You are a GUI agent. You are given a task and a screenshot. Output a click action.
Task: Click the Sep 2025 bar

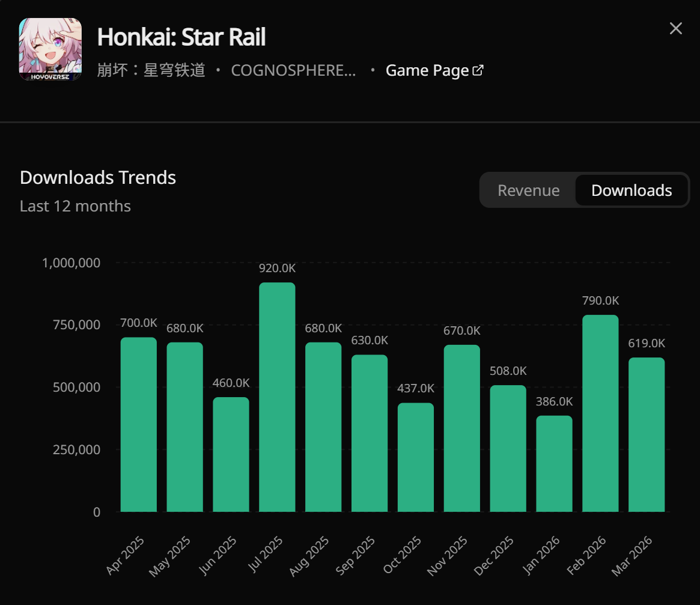tap(370, 434)
